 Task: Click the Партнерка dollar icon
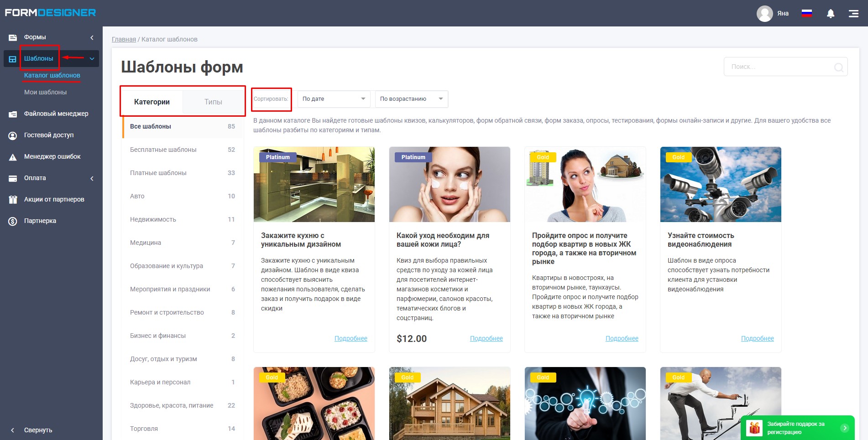tap(13, 221)
